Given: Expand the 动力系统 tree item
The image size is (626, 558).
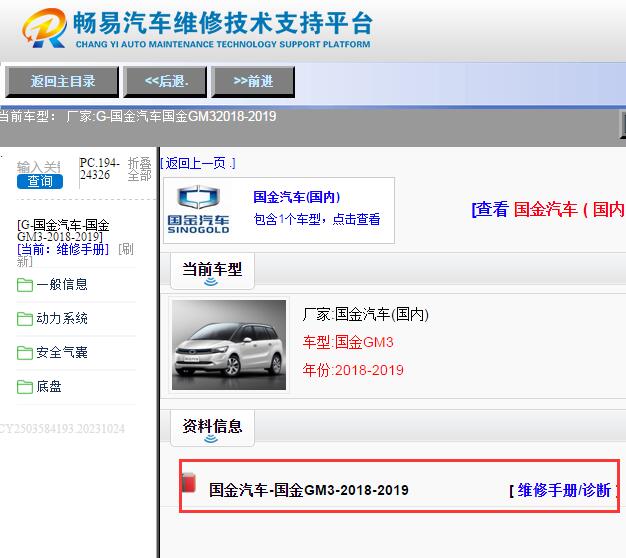Looking at the screenshot, I should coord(61,318).
